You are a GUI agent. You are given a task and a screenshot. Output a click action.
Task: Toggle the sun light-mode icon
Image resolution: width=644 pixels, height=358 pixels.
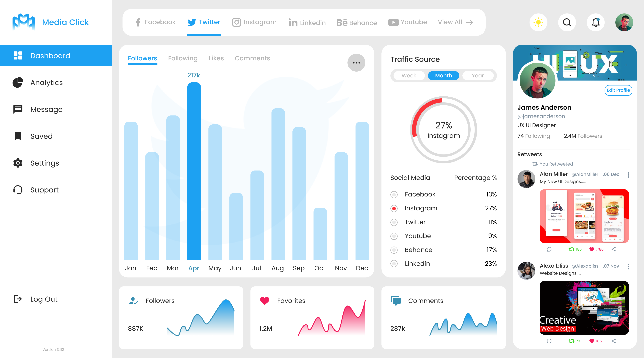tap(538, 22)
